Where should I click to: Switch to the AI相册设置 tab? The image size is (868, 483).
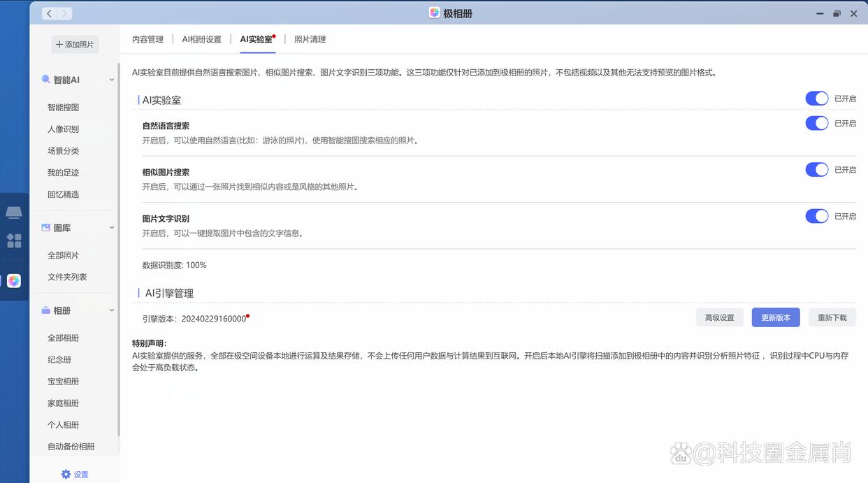click(x=202, y=39)
